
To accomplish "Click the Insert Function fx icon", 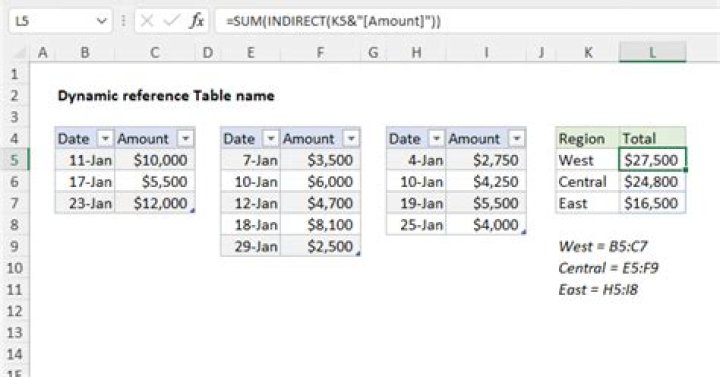I will click(197, 21).
